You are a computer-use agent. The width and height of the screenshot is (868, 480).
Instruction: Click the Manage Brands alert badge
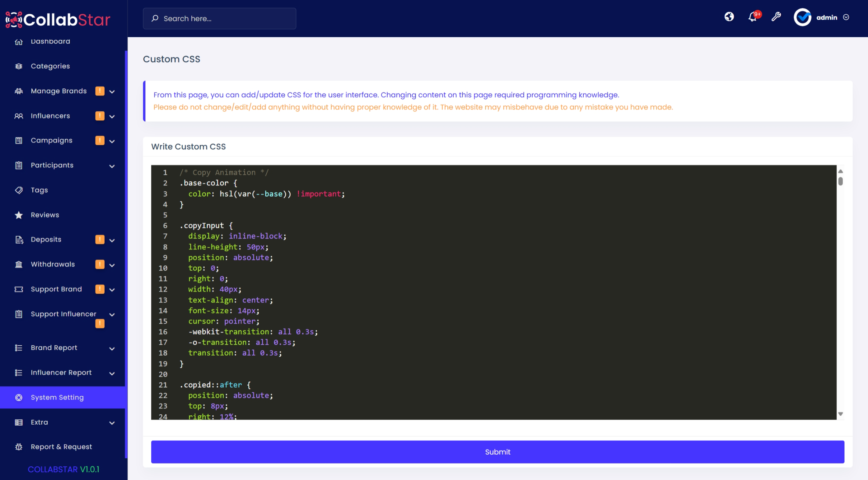click(100, 91)
